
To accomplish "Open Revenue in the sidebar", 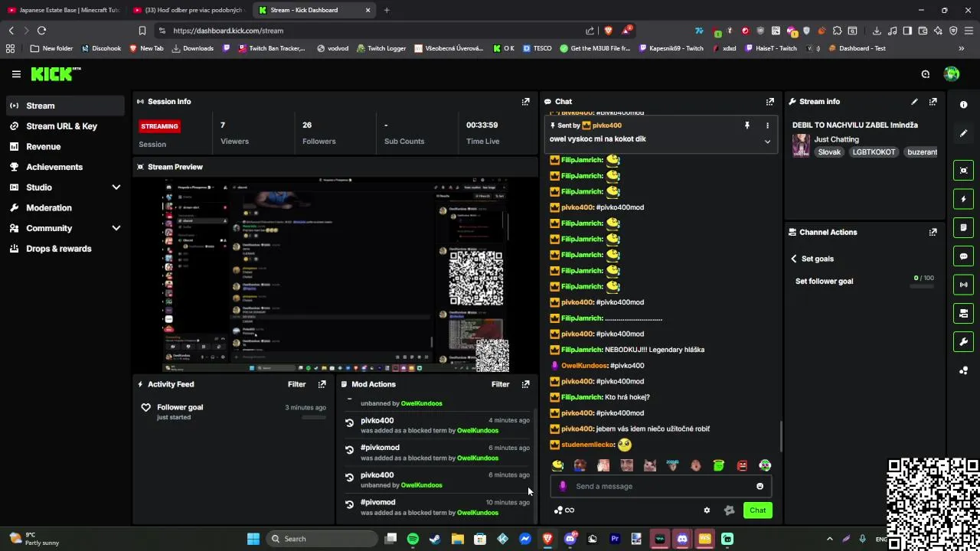I will (65, 146).
